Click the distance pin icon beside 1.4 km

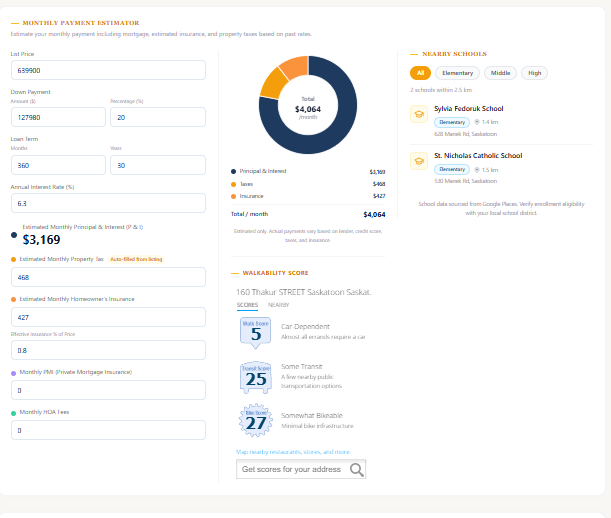pyautogui.click(x=477, y=122)
